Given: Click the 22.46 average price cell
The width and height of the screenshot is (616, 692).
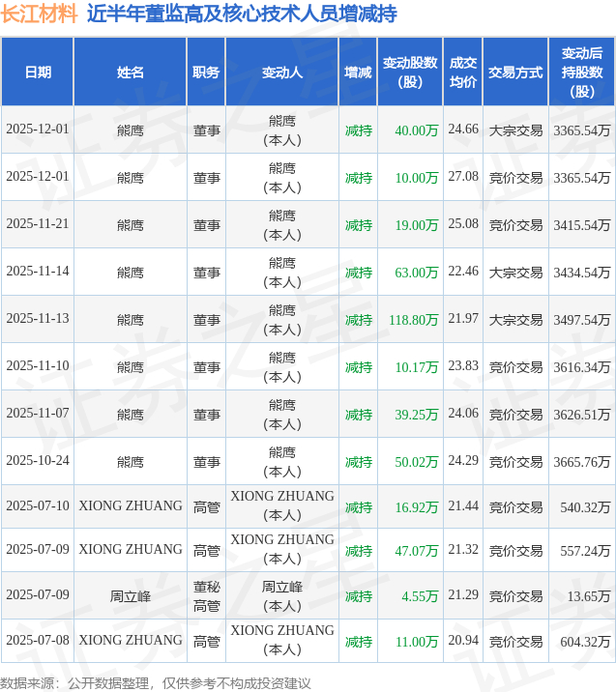Looking at the screenshot, I should pos(463,271).
